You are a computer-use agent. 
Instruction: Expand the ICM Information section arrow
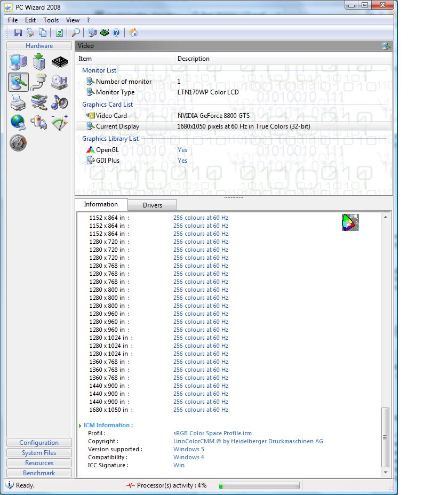tap(80, 426)
